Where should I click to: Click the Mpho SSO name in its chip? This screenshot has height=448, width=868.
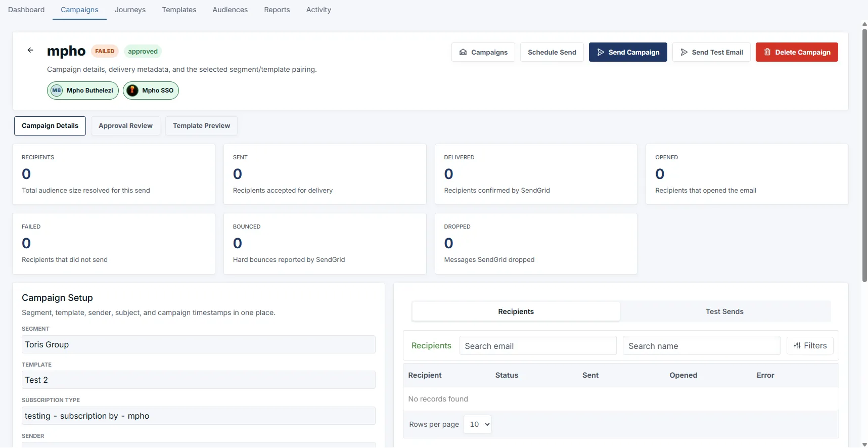(x=158, y=91)
